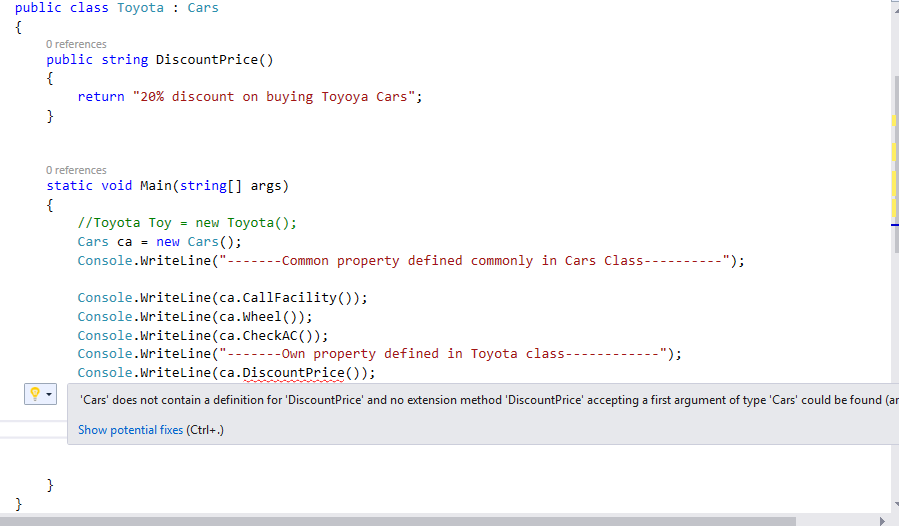899x526 pixels.
Task: Click the '0 references' label above DiscountPrice
Action: (76, 44)
